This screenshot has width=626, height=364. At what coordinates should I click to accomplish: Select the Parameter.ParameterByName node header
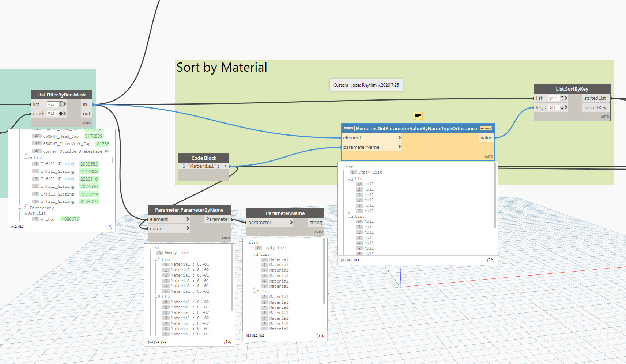pos(189,210)
